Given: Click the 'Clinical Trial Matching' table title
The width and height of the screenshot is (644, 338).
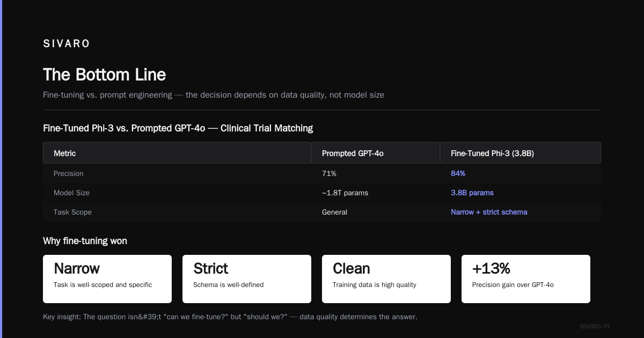Looking at the screenshot, I should coord(178,128).
